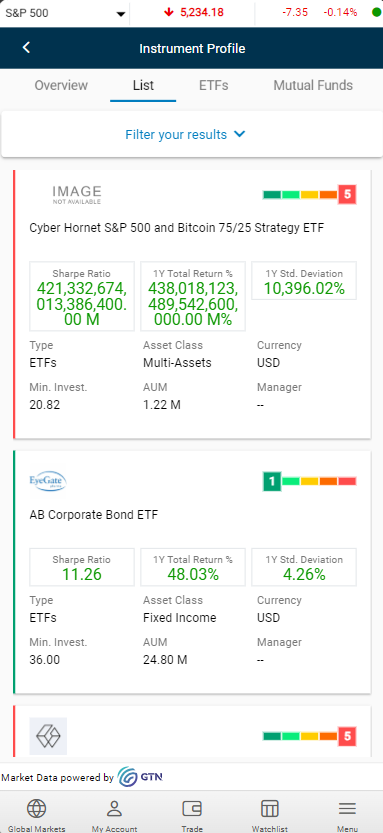Switch to the Overview tab
The height and width of the screenshot is (833, 383).
click(61, 86)
